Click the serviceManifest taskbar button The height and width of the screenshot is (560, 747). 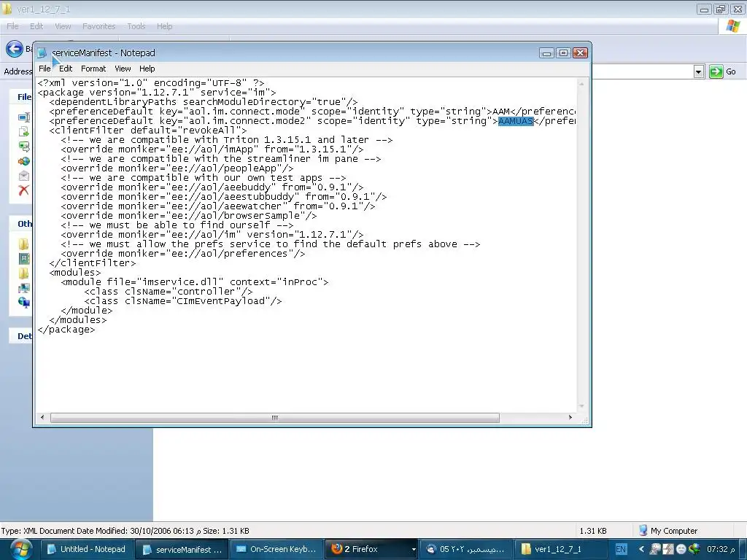click(182, 549)
